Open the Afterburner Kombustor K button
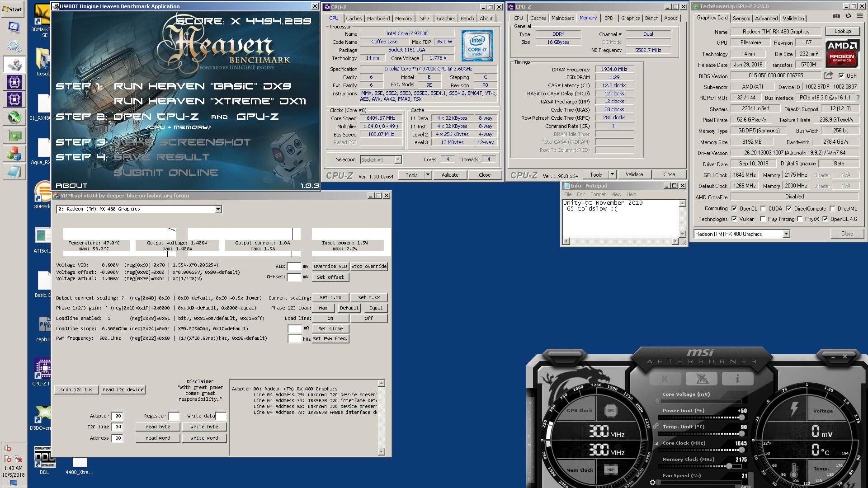The image size is (868, 488). coord(665,379)
